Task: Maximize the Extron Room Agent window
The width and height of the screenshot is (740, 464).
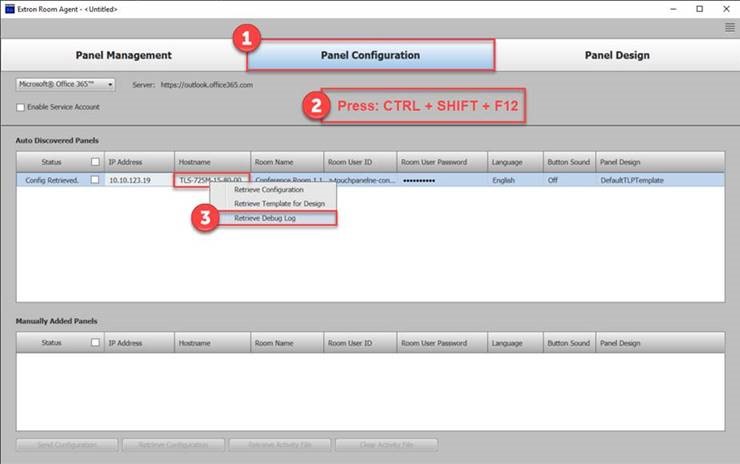Action: tap(699, 8)
